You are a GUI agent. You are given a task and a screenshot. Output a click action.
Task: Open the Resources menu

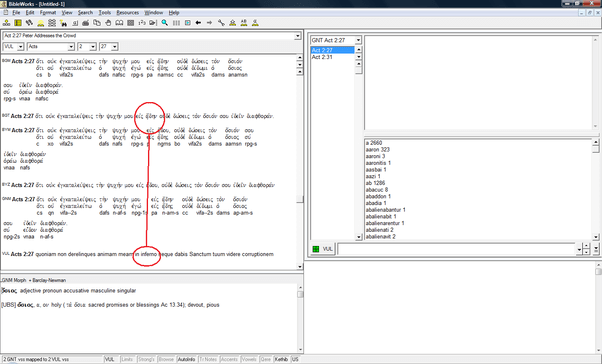(127, 13)
